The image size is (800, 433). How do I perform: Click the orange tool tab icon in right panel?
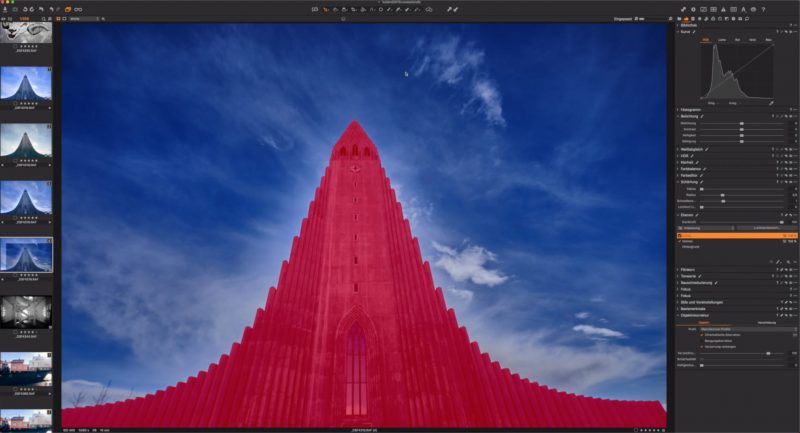coord(686,19)
